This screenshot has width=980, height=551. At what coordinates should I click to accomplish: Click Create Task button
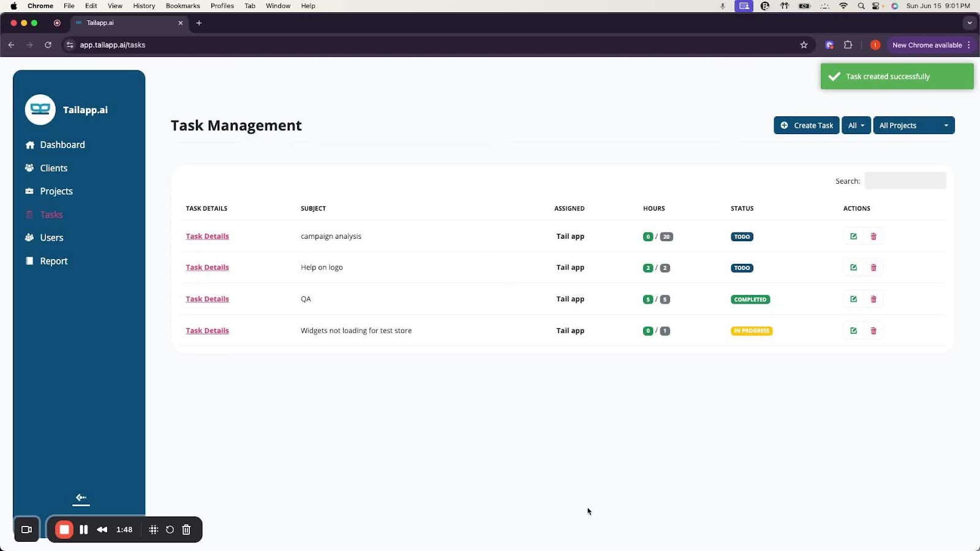coord(807,126)
